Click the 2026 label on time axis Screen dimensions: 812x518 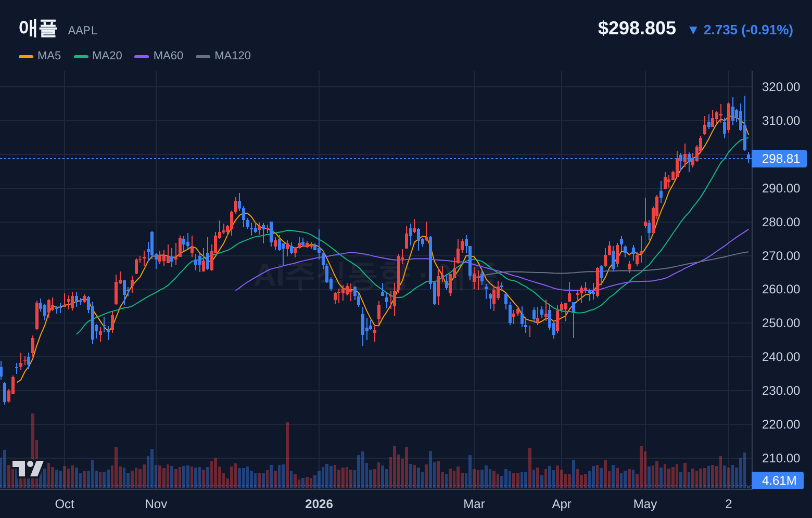319,504
